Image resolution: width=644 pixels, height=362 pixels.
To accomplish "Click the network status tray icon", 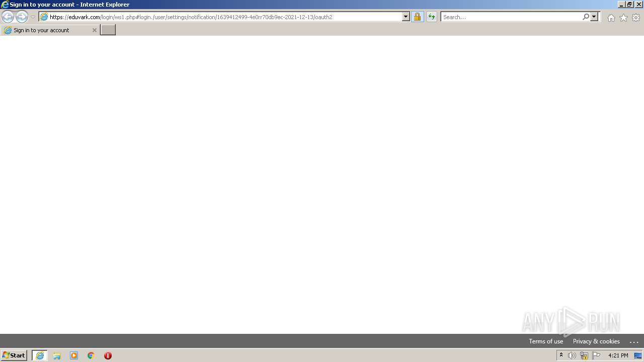I will 584,355.
